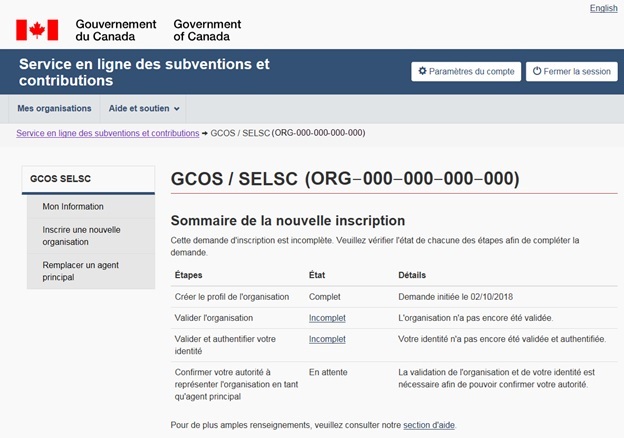Open Inscrire une nouvelle organisation
Image resolution: width=624 pixels, height=438 pixels.
[x=81, y=235]
